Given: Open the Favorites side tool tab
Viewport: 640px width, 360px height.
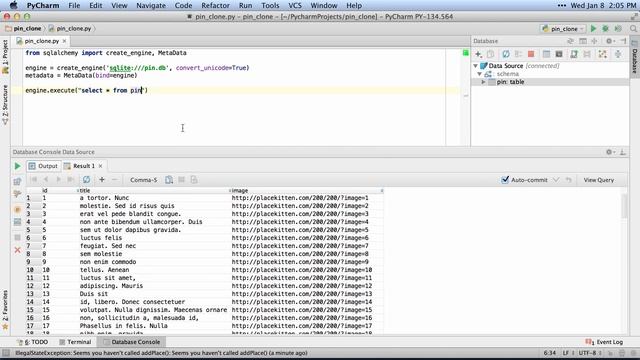Looking at the screenshot, I should pyautogui.click(x=5, y=310).
